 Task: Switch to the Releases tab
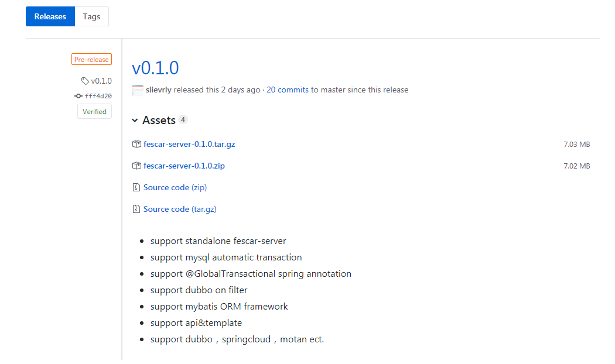(50, 16)
